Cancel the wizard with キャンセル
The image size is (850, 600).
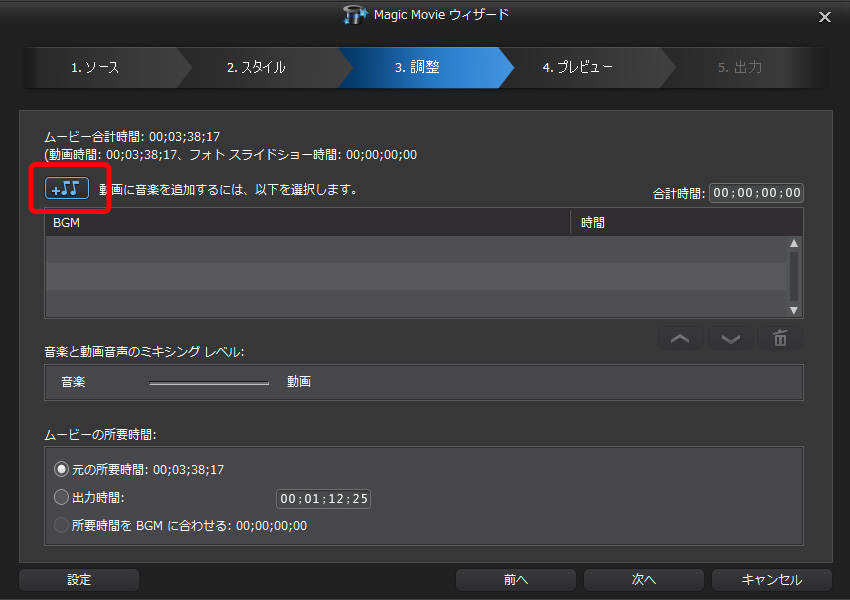(x=771, y=579)
